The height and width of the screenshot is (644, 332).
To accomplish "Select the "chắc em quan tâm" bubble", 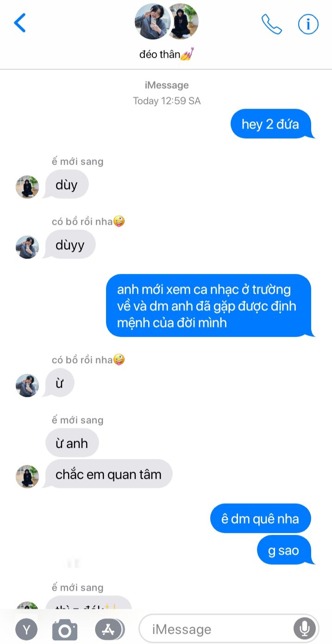I will click(x=108, y=474).
